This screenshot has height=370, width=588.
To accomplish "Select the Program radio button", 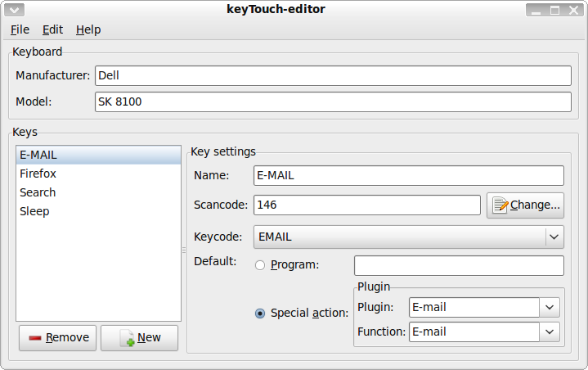I will coord(260,265).
